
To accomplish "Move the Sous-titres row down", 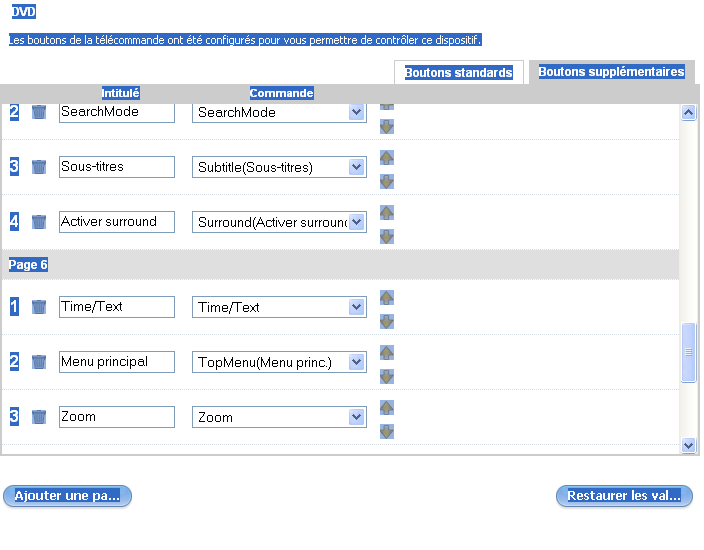I will (x=387, y=181).
